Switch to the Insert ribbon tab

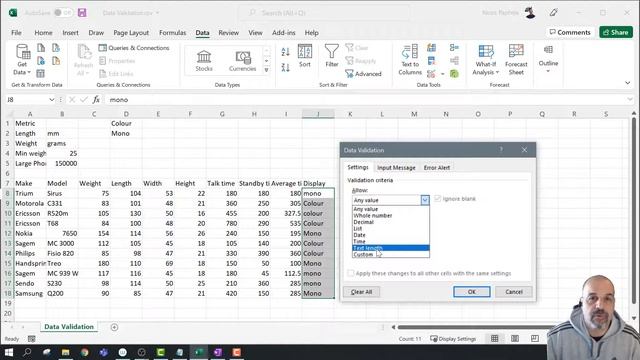pos(70,33)
